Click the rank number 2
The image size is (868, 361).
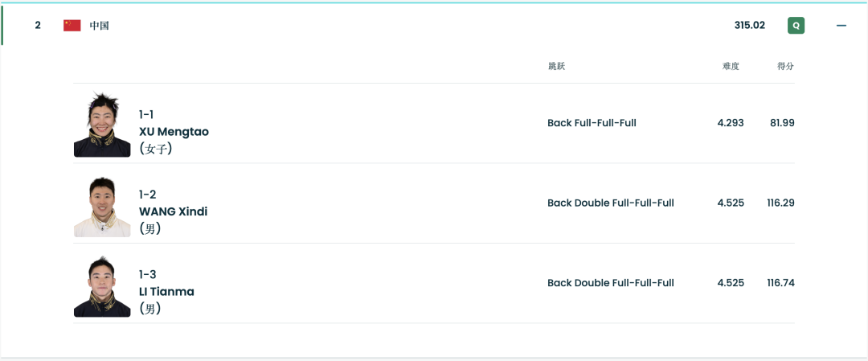38,26
